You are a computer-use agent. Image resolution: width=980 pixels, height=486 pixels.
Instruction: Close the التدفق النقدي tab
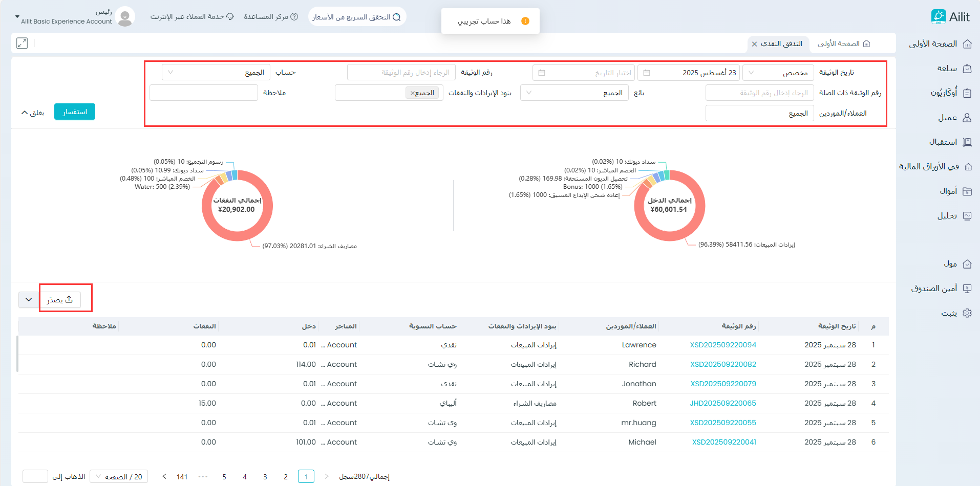click(754, 44)
